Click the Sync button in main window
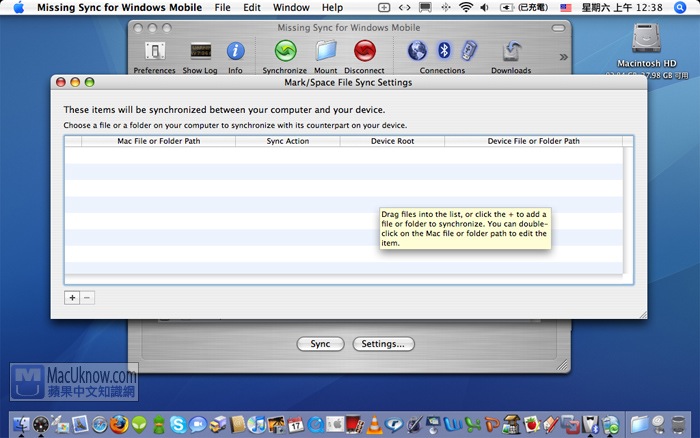This screenshot has width=700, height=438. coord(320,344)
